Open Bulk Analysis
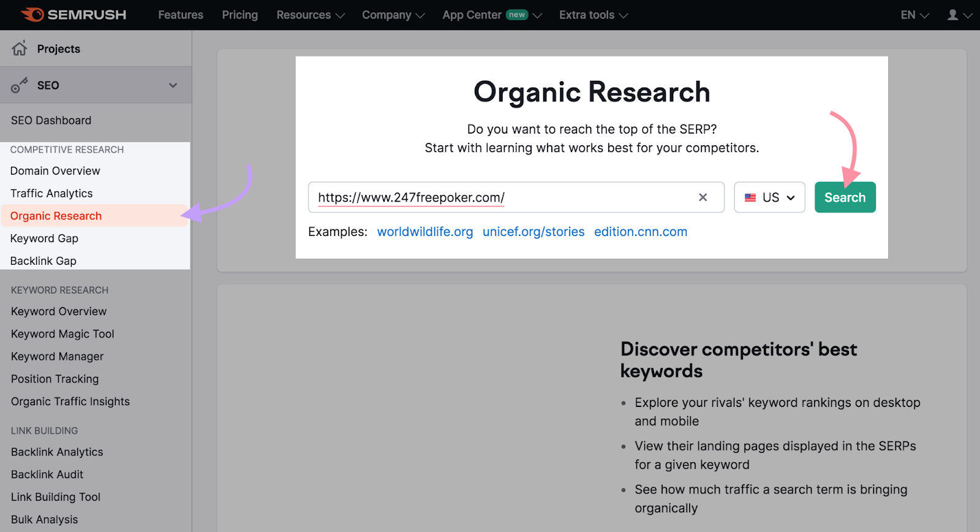The width and height of the screenshot is (980, 532). [44, 520]
